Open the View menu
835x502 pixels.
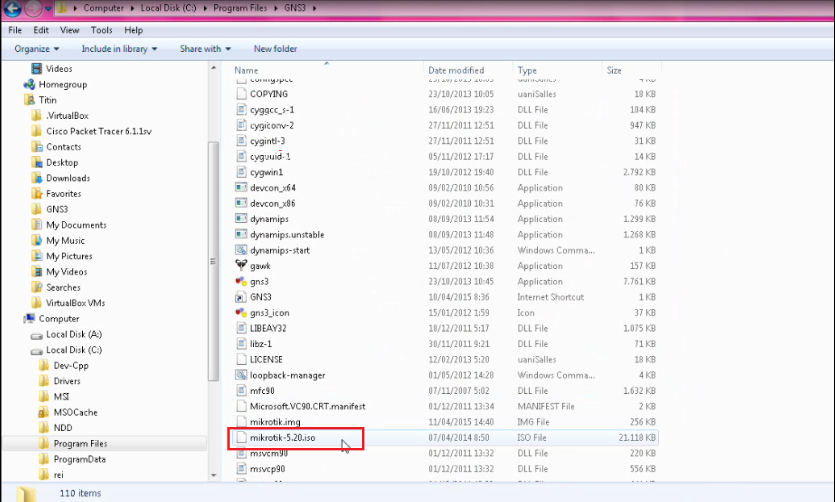pyautogui.click(x=69, y=30)
